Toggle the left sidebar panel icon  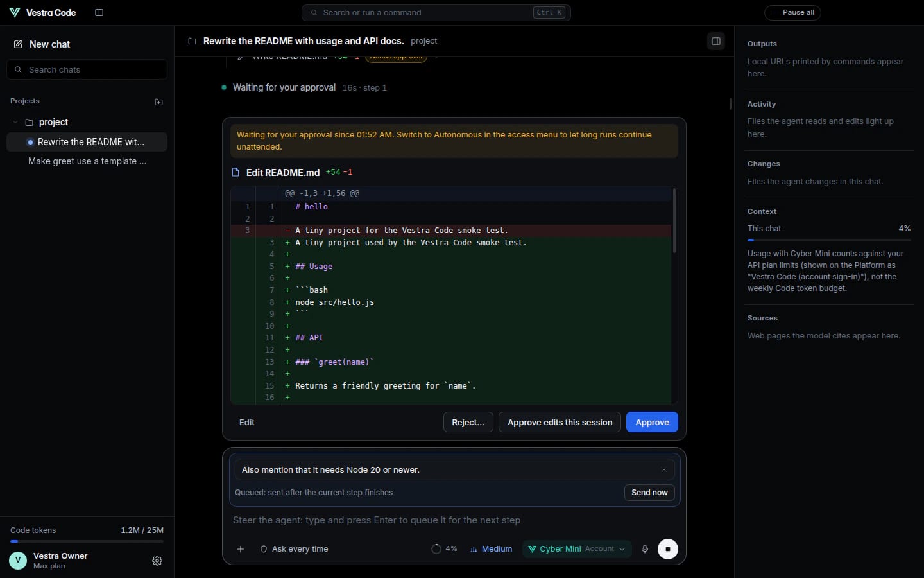[x=99, y=13]
